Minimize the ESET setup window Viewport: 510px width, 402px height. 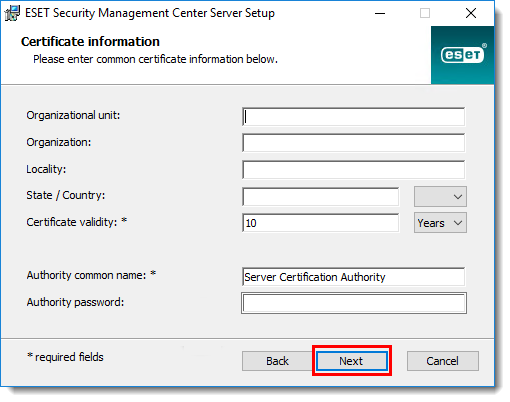tap(380, 13)
